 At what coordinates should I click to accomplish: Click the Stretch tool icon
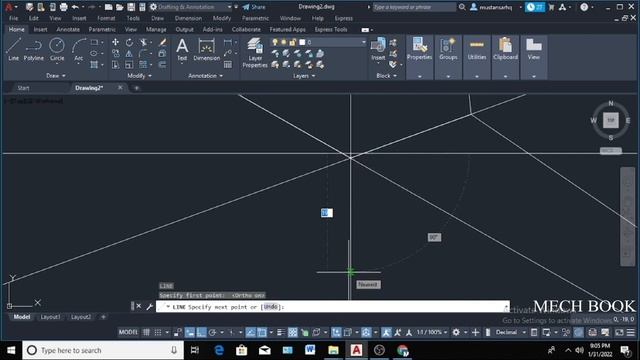coord(116,64)
